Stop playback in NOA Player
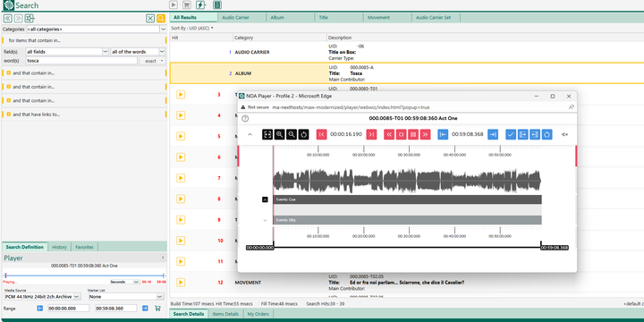644x322 pixels. [401, 134]
